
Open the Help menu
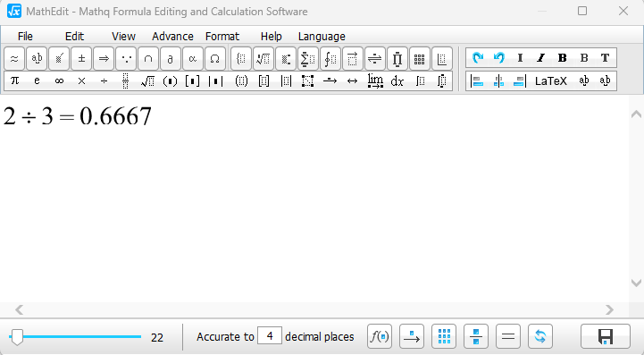pos(271,36)
